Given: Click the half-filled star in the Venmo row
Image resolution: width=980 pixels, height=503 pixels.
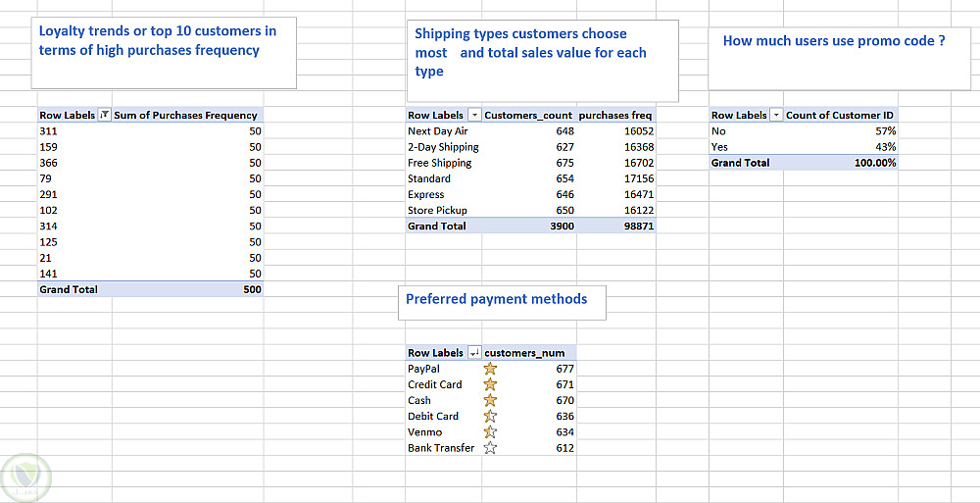Looking at the screenshot, I should 490,431.
